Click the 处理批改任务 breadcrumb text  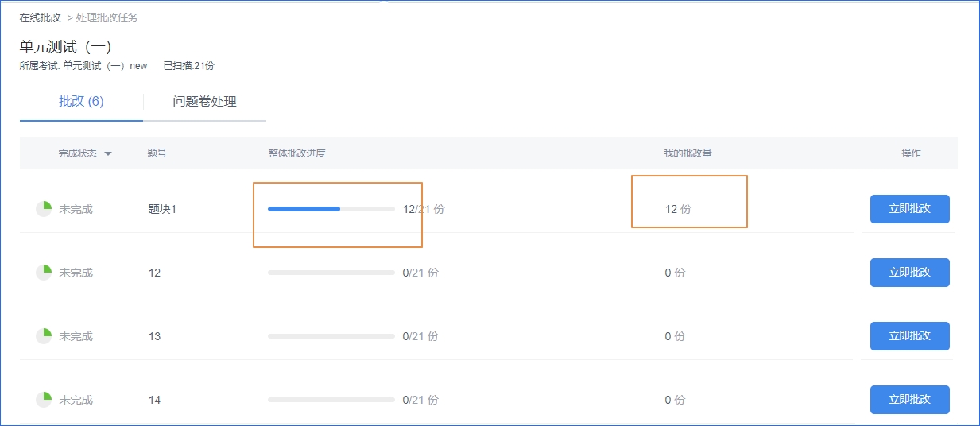(x=107, y=17)
